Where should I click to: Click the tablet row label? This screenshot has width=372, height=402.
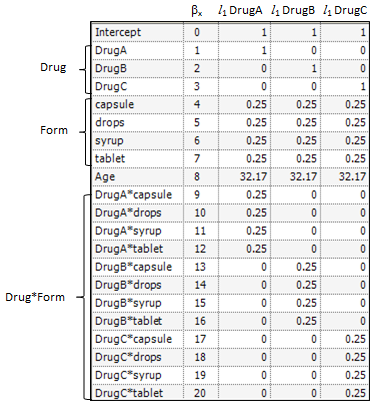tap(110, 158)
